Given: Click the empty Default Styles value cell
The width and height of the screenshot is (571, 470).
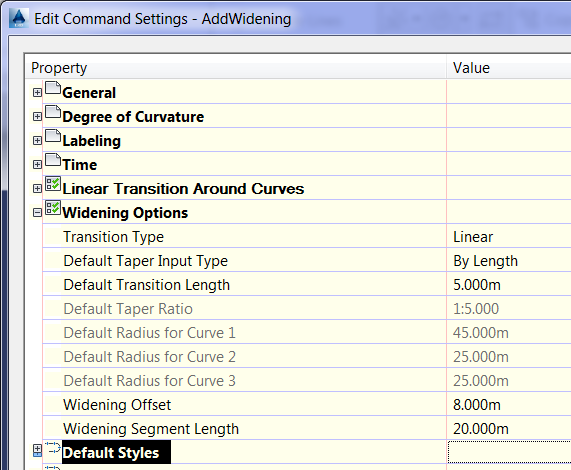Looking at the screenshot, I should (x=509, y=452).
